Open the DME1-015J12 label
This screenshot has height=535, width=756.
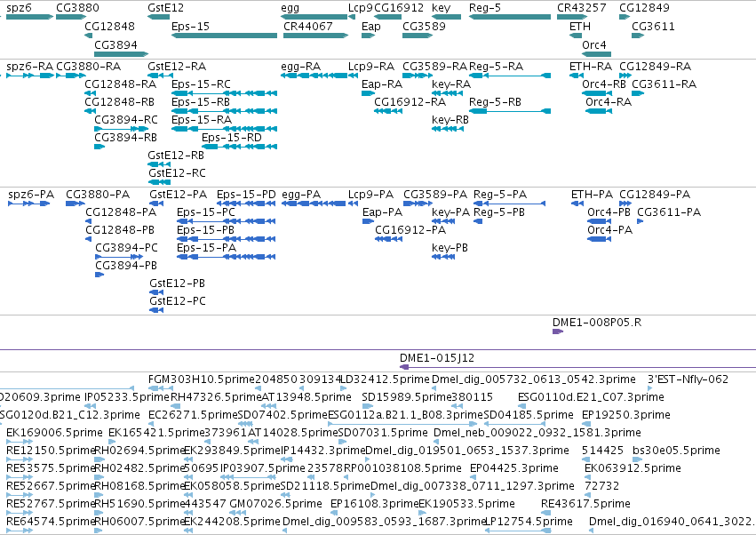tap(437, 358)
